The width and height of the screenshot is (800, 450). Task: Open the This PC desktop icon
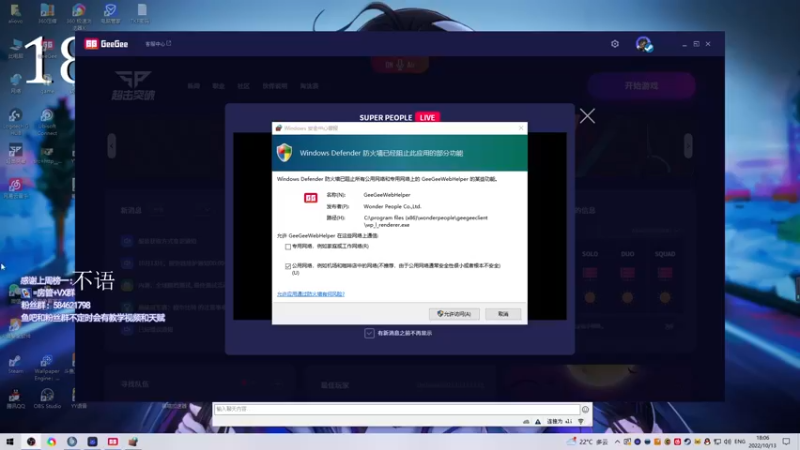pos(15,48)
